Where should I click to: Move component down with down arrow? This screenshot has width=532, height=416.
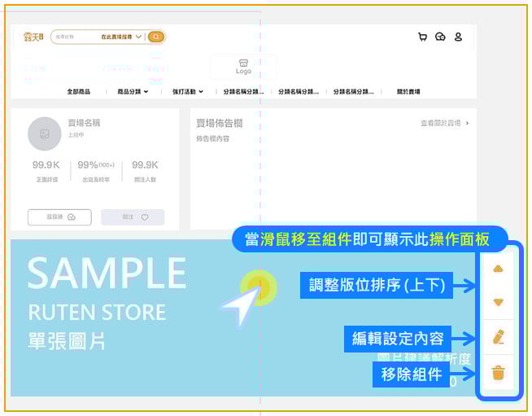tap(499, 302)
